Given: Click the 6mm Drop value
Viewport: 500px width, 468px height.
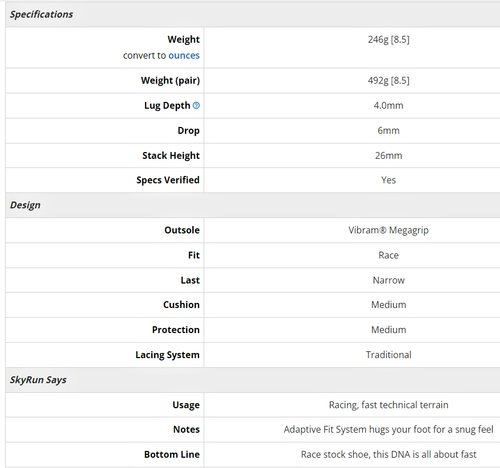Looking at the screenshot, I should pyautogui.click(x=389, y=131).
